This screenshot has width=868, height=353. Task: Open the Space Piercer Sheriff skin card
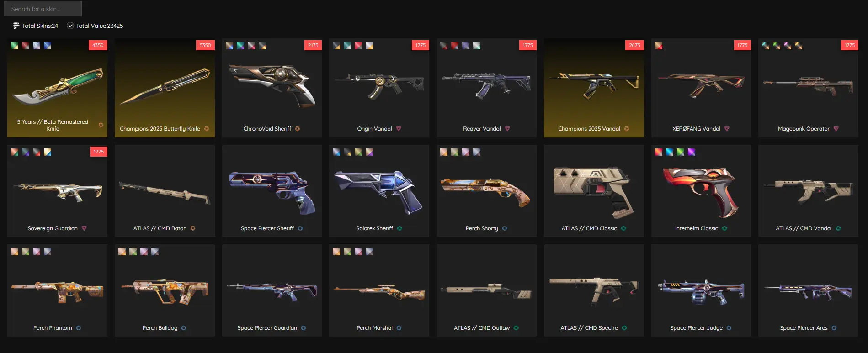272,191
